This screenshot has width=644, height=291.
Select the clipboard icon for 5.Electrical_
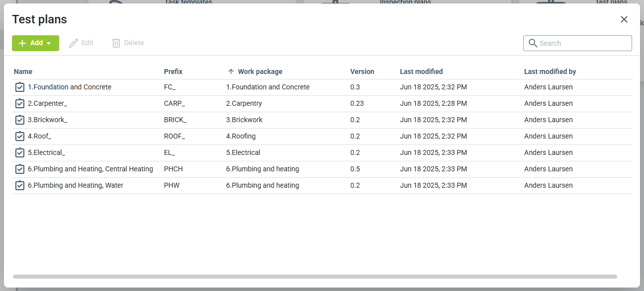coord(20,153)
